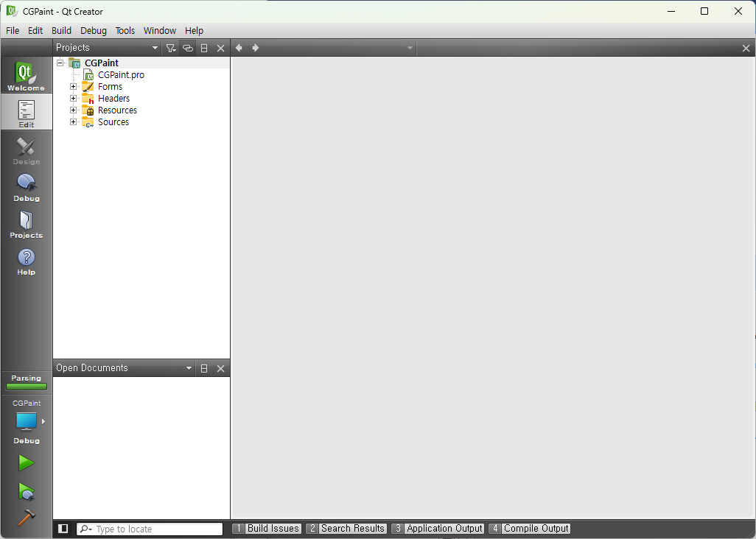The height and width of the screenshot is (539, 756).
Task: Build project with the hammer icon
Action: 26,518
